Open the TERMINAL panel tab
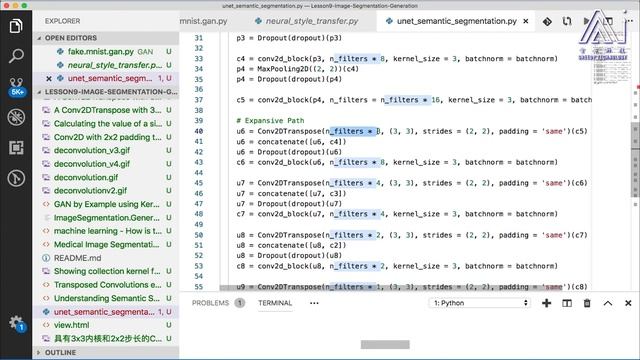 click(275, 303)
